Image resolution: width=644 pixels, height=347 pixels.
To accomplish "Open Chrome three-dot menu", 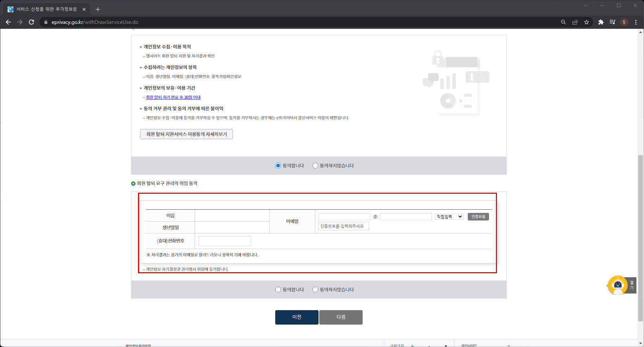I will pyautogui.click(x=636, y=22).
